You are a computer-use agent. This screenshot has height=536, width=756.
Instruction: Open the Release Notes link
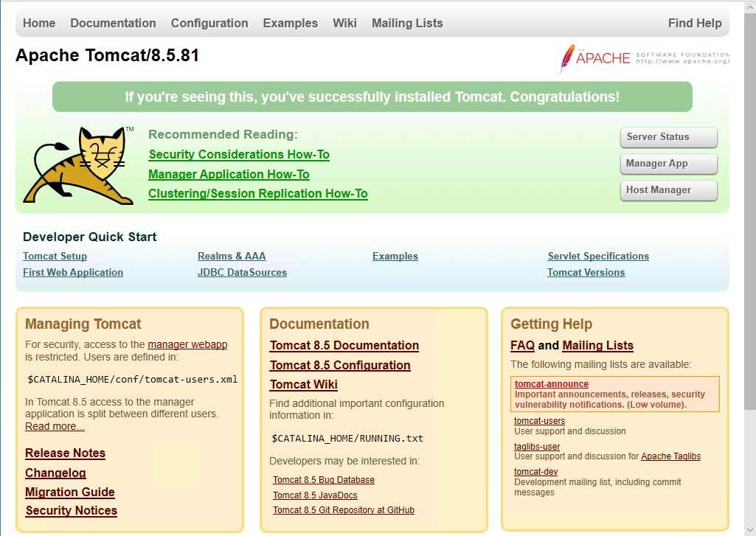(65, 453)
